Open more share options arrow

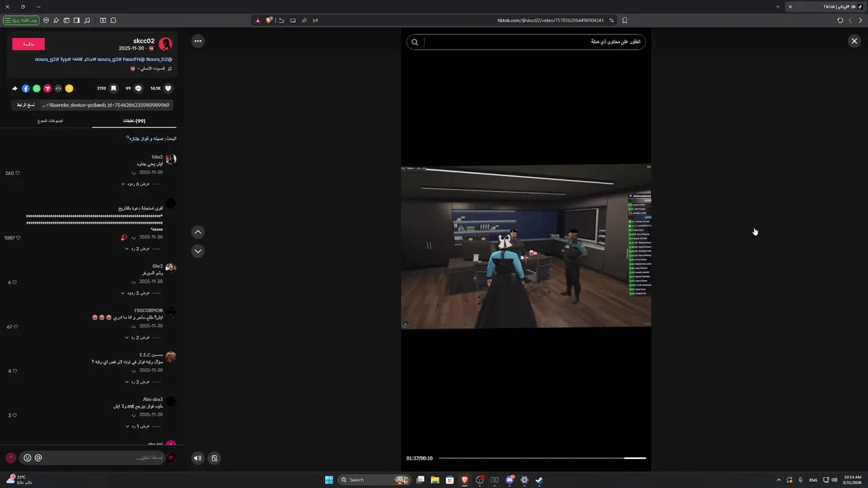(x=14, y=88)
